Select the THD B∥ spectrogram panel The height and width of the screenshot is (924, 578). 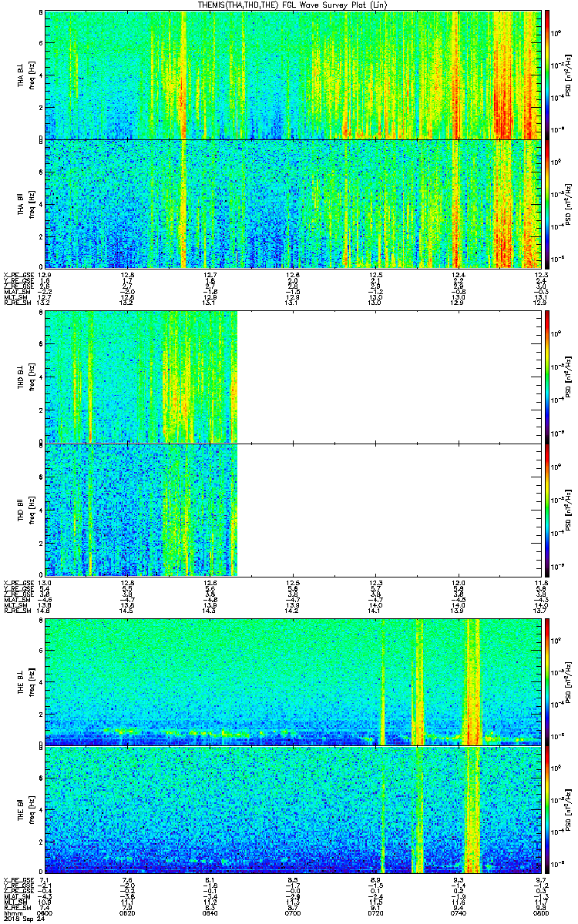tap(293, 510)
